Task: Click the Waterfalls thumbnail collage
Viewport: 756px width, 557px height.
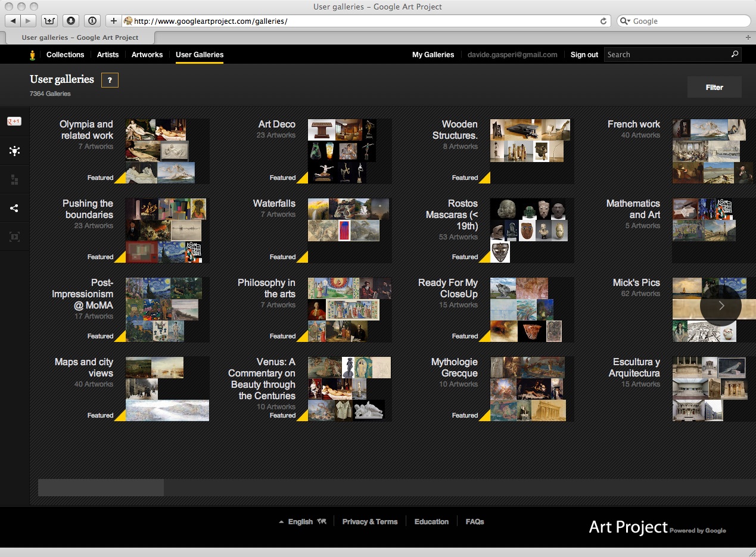Action: 350,230
